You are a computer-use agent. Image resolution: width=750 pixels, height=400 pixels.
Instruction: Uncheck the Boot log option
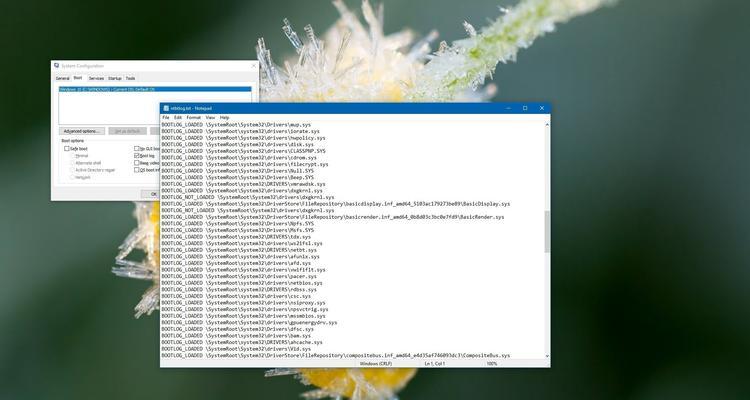pos(137,156)
